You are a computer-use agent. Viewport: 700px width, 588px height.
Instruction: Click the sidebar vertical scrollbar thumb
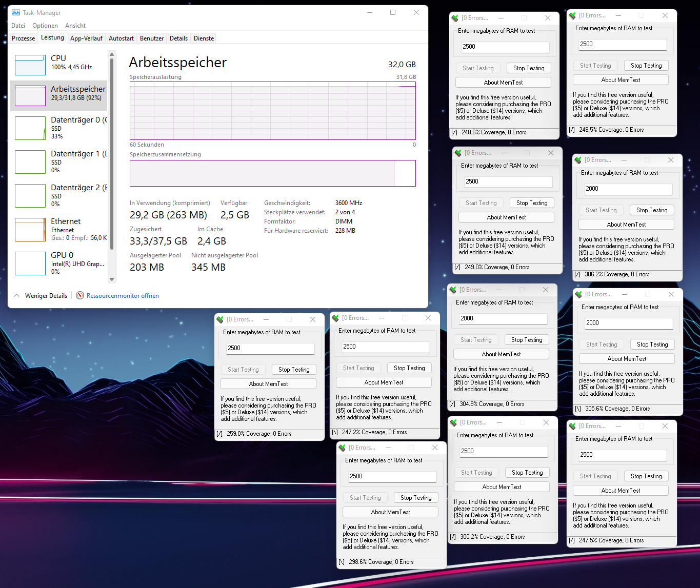112,153
